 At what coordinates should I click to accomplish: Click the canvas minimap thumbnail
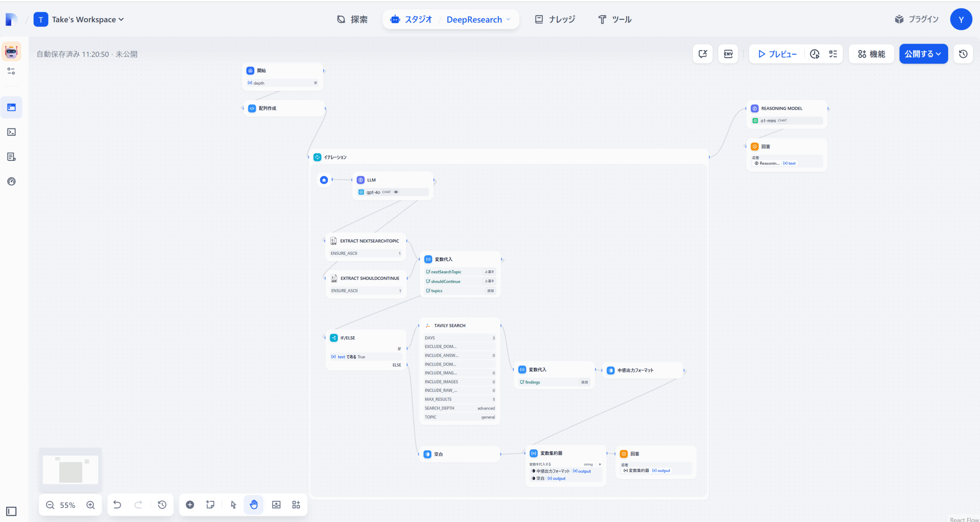point(70,470)
